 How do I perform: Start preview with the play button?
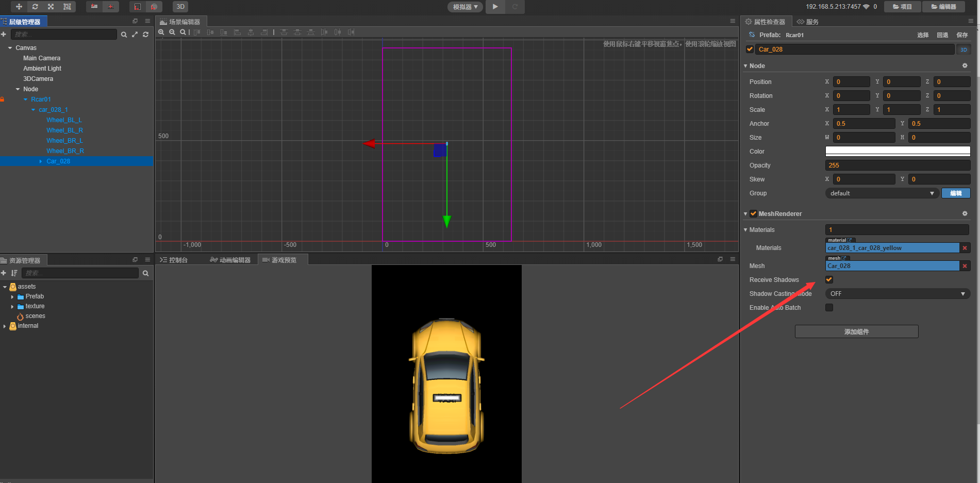point(495,7)
